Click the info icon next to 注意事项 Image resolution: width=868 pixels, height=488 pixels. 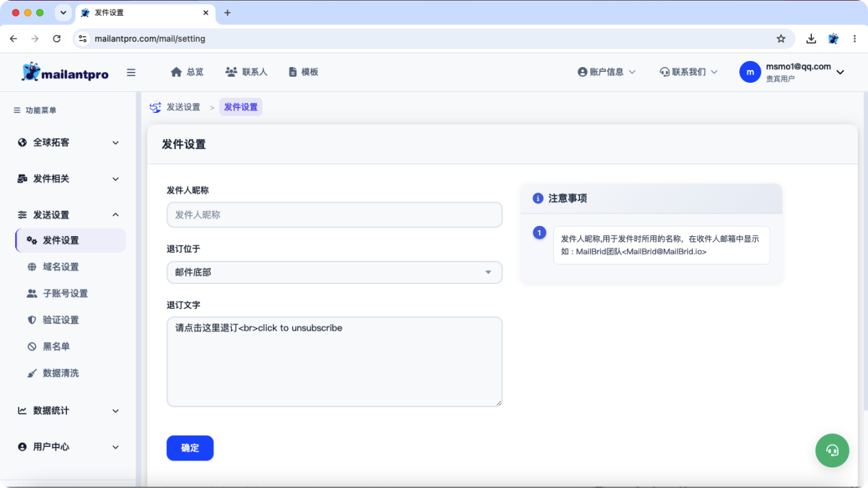(x=538, y=198)
